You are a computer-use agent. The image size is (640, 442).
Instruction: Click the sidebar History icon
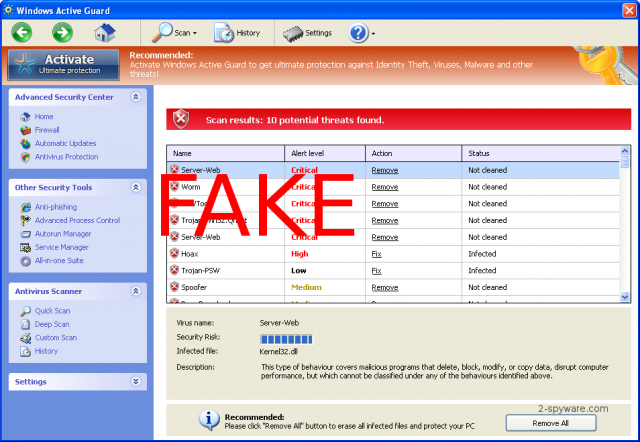click(25, 351)
